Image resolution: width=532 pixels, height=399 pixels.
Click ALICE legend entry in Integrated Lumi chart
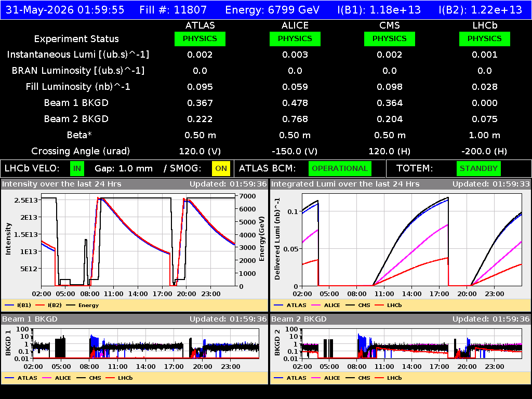coord(326,305)
